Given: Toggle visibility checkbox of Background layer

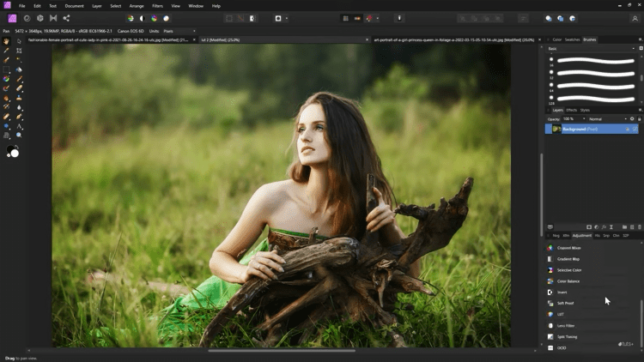Looking at the screenshot, I should pos(636,129).
